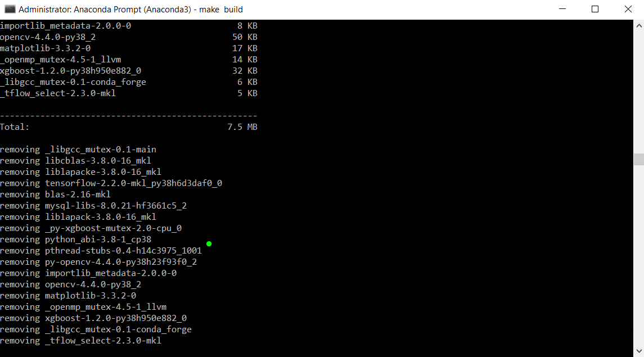The height and width of the screenshot is (357, 644).
Task: Click 'removing blas-2.16-mkl' line
Action: point(56,195)
